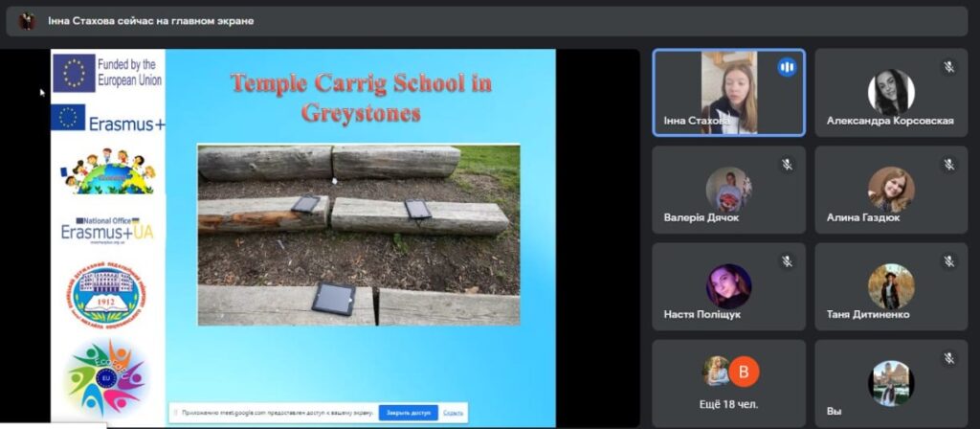Click the muted mic icon on the Вы tile

pyautogui.click(x=948, y=358)
